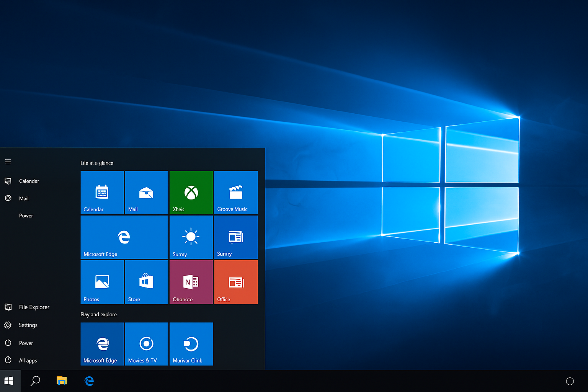588x392 pixels.
Task: Click the 'Play and explore' group header
Action: [x=99, y=315]
